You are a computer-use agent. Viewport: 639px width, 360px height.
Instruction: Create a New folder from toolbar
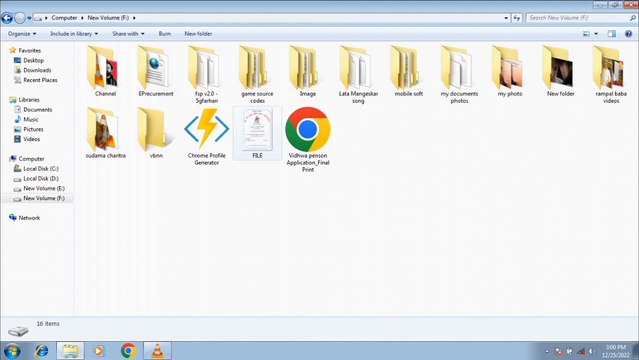pyautogui.click(x=198, y=34)
